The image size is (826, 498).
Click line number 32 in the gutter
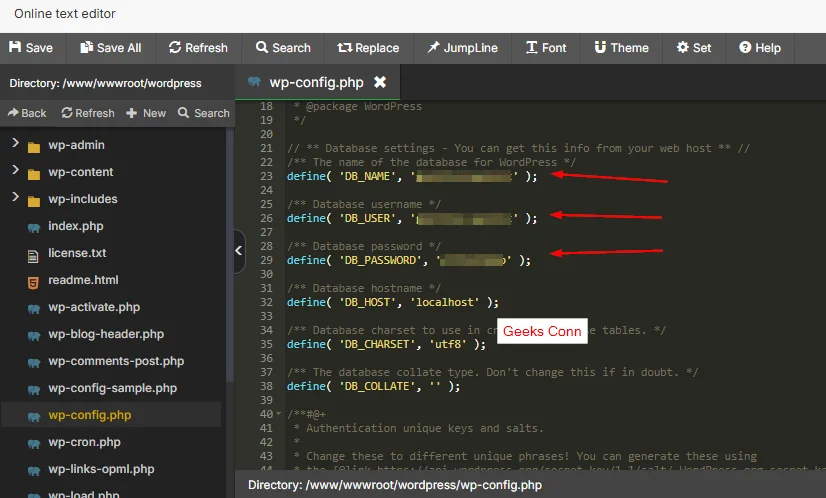267,302
